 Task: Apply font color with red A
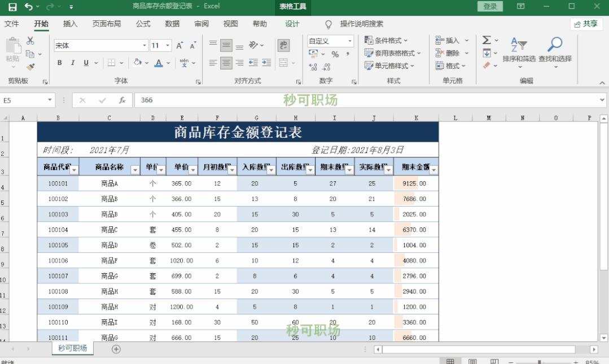pos(159,63)
